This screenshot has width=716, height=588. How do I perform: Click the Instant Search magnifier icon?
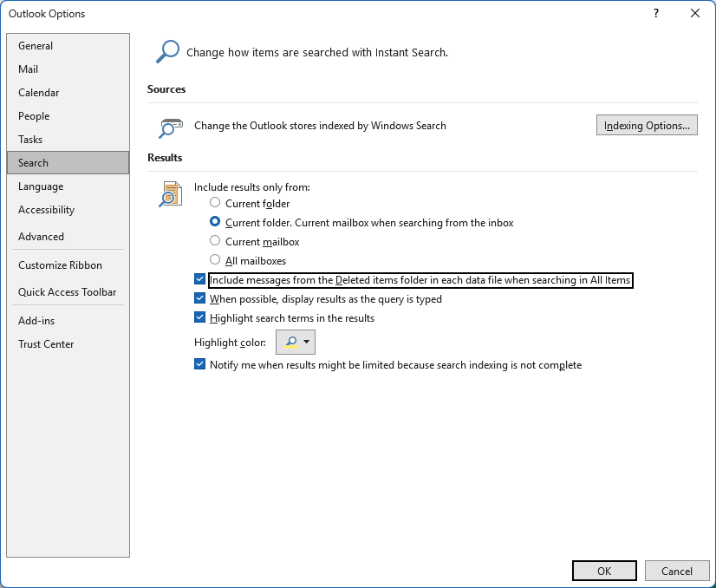pyautogui.click(x=166, y=51)
